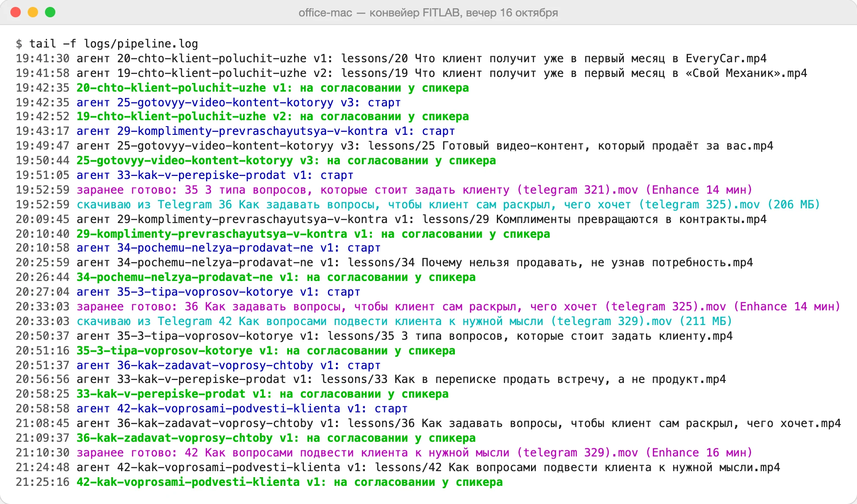Click blue line агент 34-pochemu-nelzya-prodavat-ne v1: старт

coord(198,248)
